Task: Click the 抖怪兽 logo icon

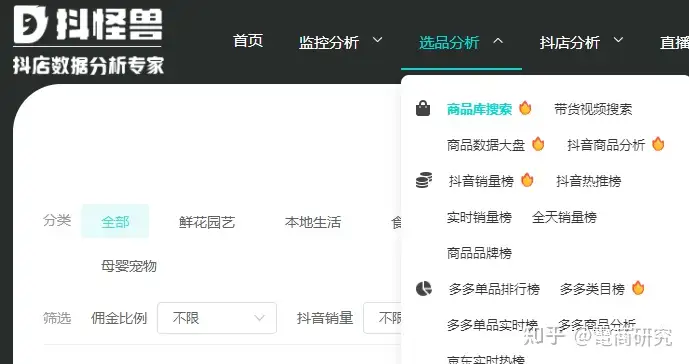Action: (30, 25)
